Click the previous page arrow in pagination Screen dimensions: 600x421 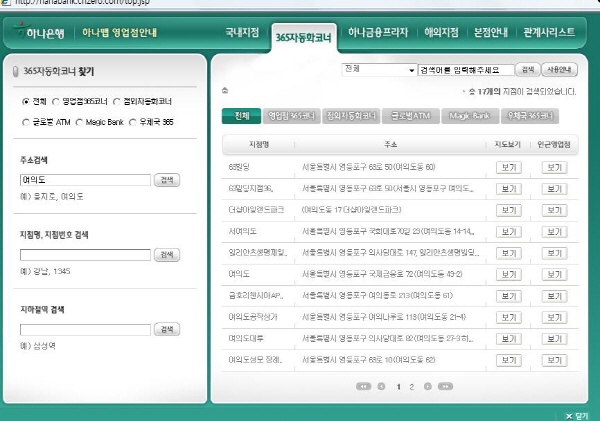[381, 385]
